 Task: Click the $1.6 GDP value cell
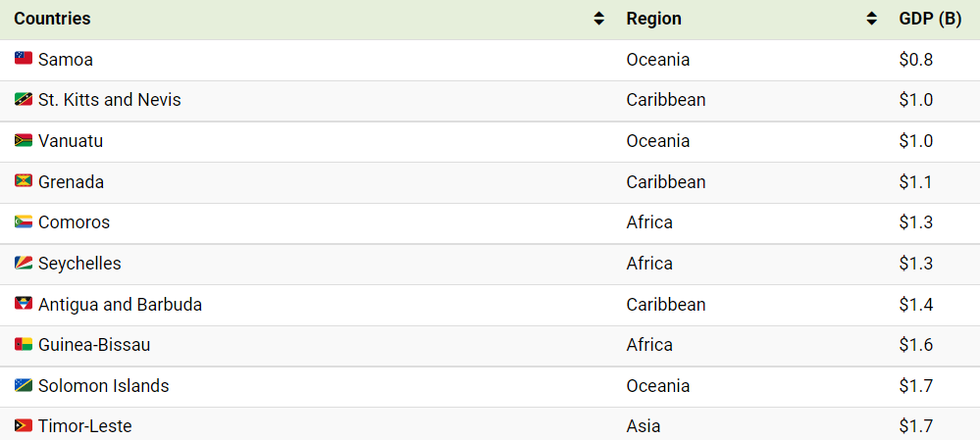pos(916,345)
